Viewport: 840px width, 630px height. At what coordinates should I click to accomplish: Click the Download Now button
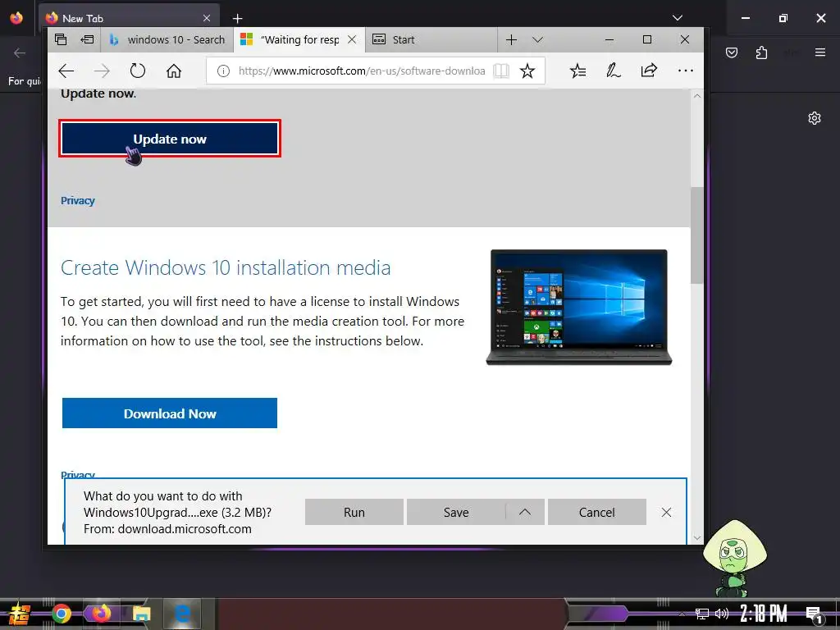click(170, 413)
